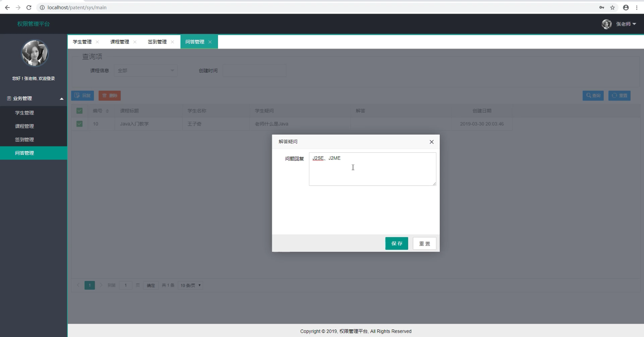
Task: Close the 课程管理 tab
Action: point(135,42)
